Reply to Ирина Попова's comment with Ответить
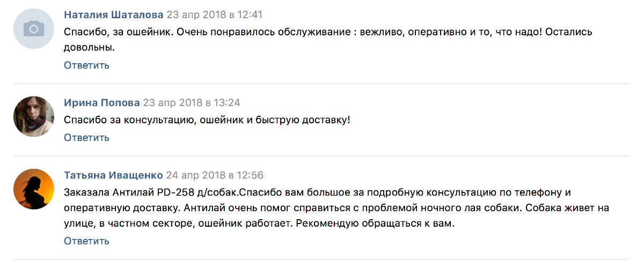Image resolution: width=644 pixels, height=261 pixels. (x=86, y=138)
